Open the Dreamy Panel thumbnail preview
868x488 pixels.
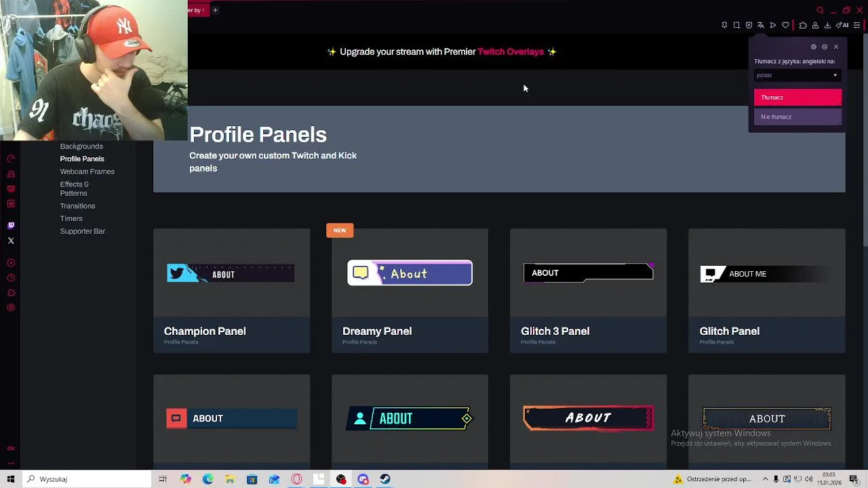410,273
